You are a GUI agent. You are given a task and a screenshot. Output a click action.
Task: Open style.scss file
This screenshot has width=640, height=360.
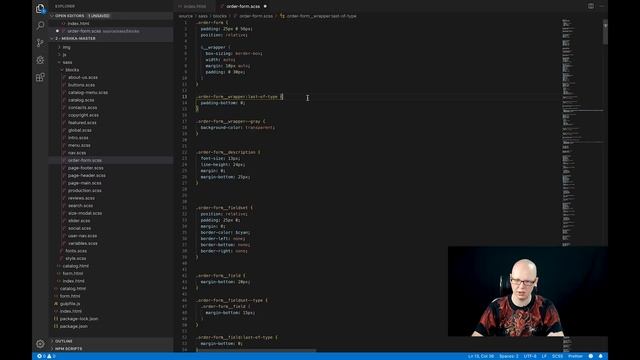click(76, 259)
